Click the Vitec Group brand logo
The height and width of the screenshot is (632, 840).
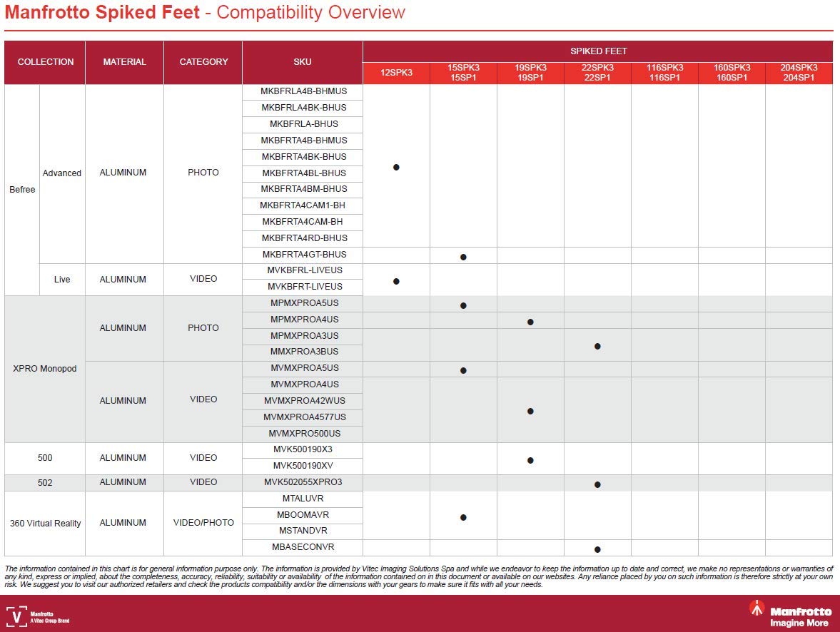(x=38, y=616)
